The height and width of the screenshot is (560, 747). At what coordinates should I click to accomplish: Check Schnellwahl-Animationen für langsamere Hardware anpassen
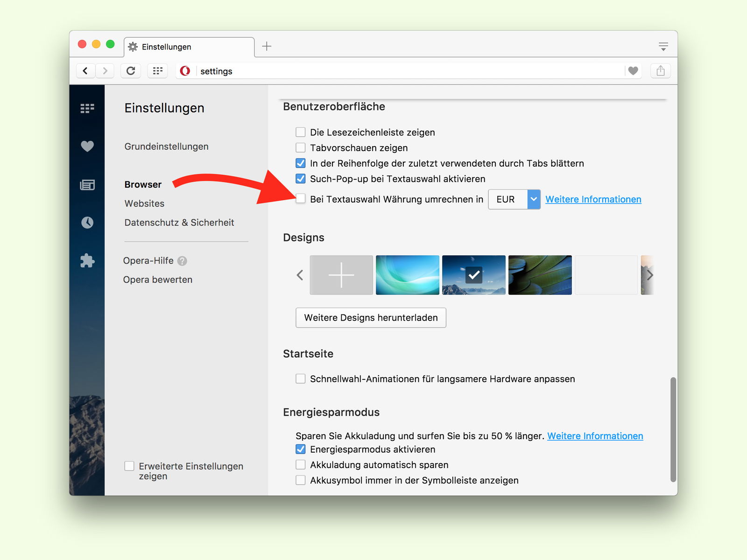point(301,378)
